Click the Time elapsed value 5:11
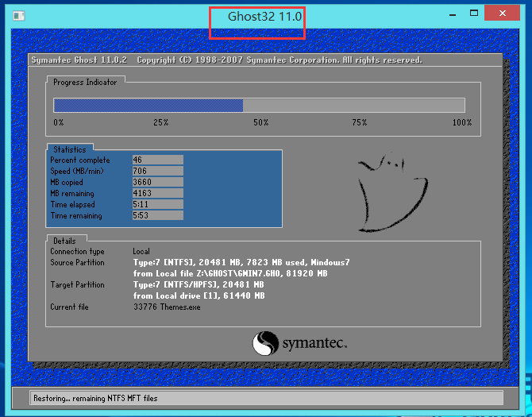Image resolution: width=532 pixels, height=417 pixels. tap(158, 204)
